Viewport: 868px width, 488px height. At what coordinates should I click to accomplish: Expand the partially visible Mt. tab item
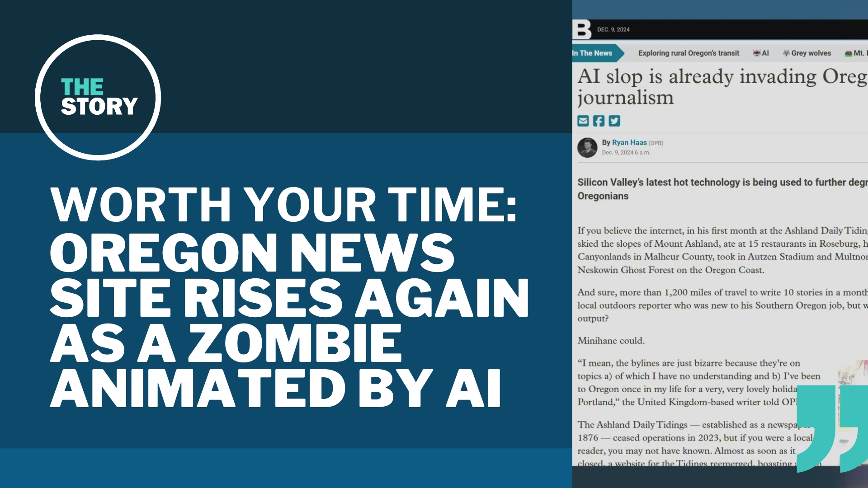click(x=859, y=53)
